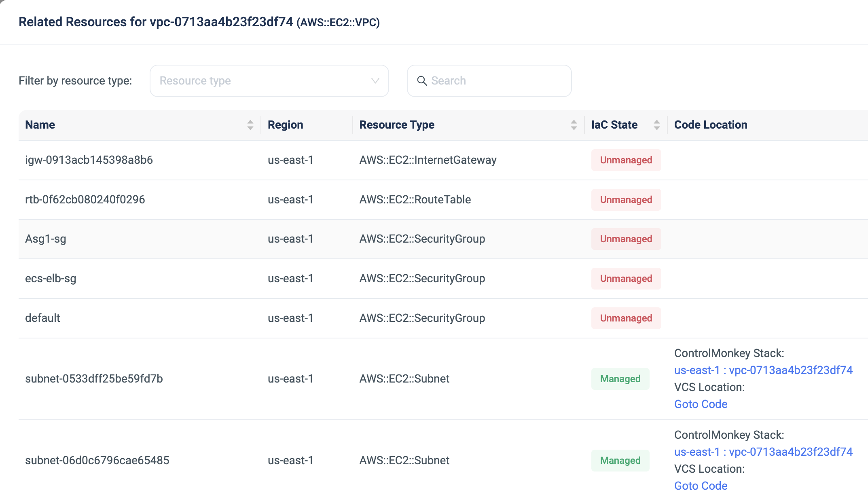
Task: Sort table by IaC State arrows
Action: [657, 125]
